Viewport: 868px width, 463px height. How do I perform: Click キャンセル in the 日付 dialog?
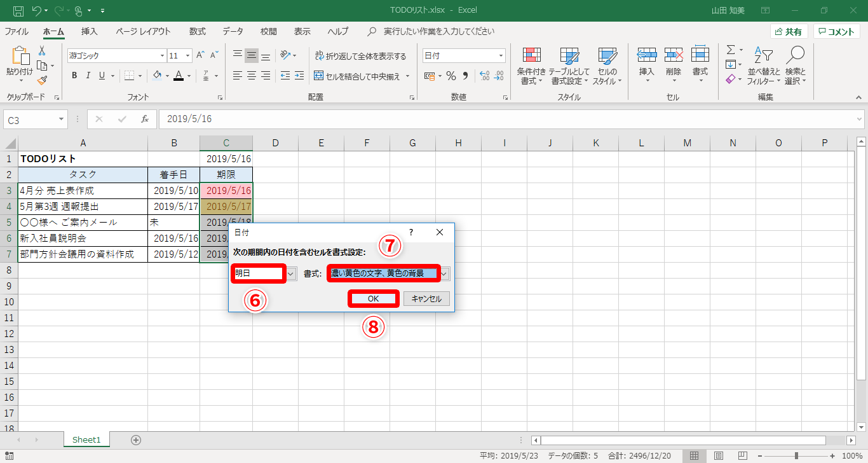click(426, 298)
